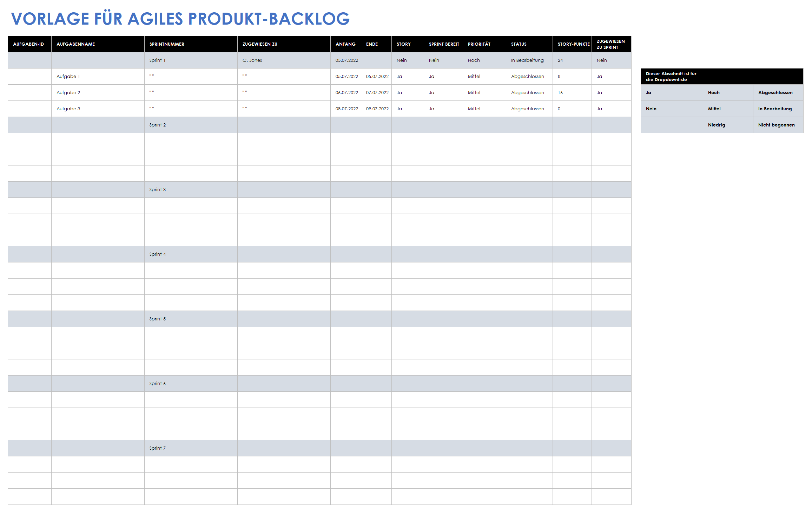812x514 pixels.
Task: Select Sprint 1 priority cell Hoch
Action: (484, 60)
